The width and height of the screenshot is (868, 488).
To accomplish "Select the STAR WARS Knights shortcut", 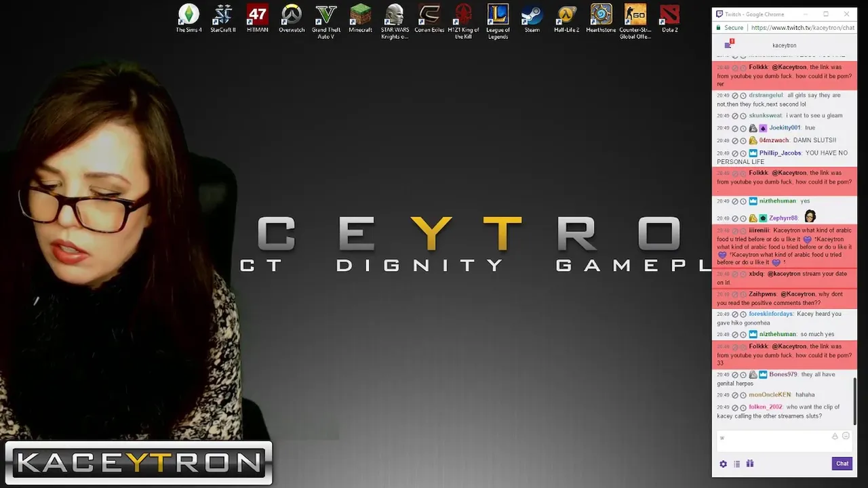I will point(395,22).
